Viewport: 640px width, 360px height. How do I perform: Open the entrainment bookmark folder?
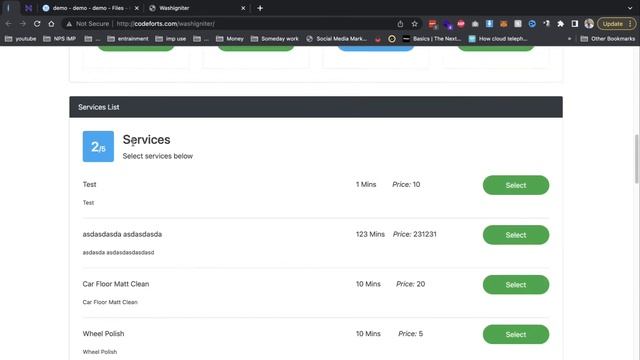128,39
